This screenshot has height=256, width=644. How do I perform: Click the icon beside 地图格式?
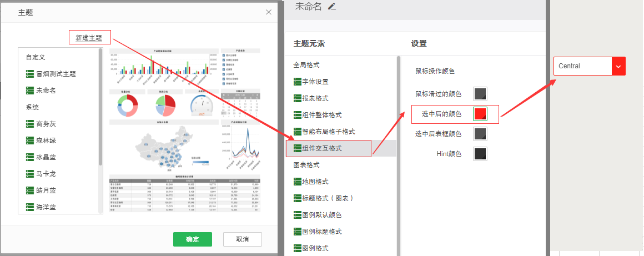pyautogui.click(x=297, y=182)
